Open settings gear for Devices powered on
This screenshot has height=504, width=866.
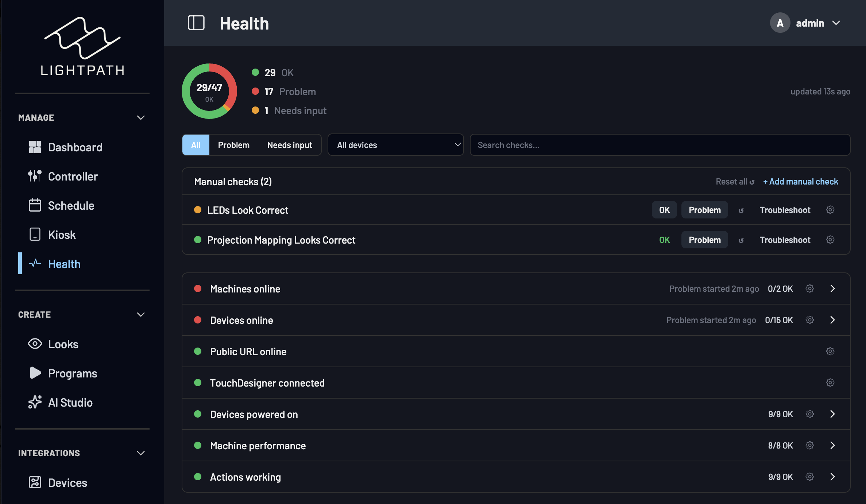tap(810, 414)
